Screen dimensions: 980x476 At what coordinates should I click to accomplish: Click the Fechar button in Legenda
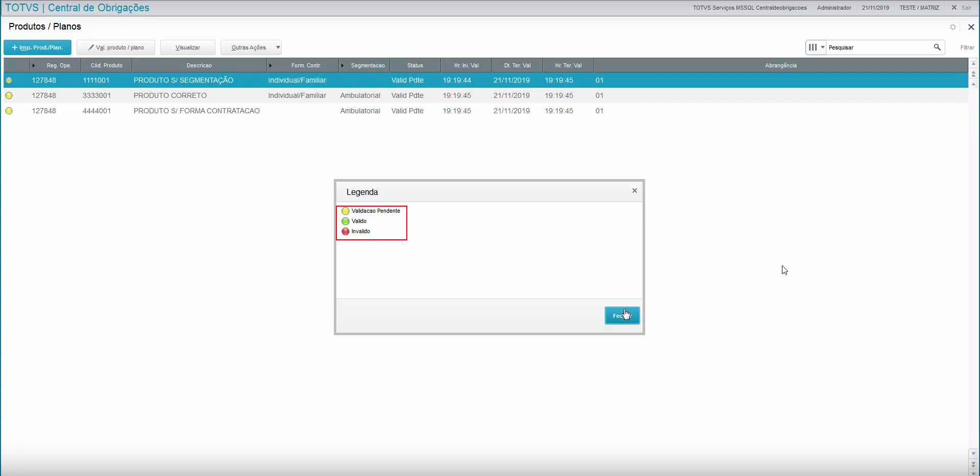(622, 316)
